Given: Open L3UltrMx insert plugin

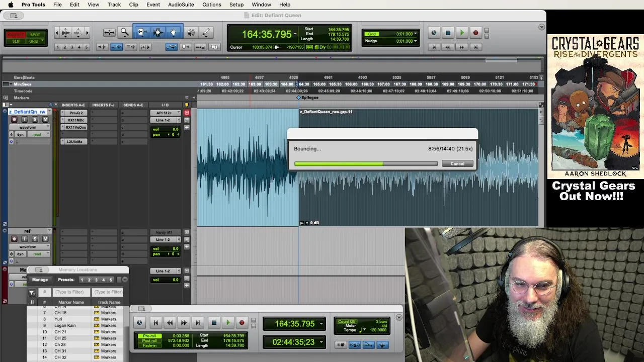Looking at the screenshot, I should pyautogui.click(x=74, y=142).
